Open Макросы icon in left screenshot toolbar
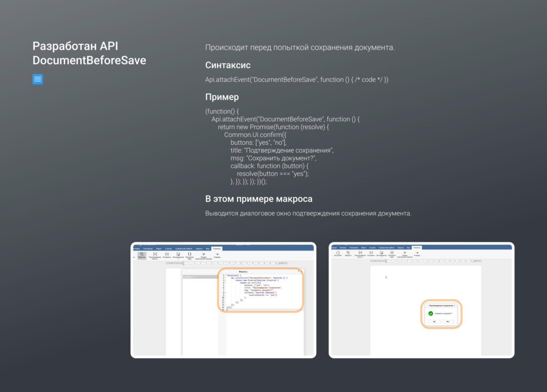Image resolution: width=547 pixels, height=392 pixels. point(142,255)
